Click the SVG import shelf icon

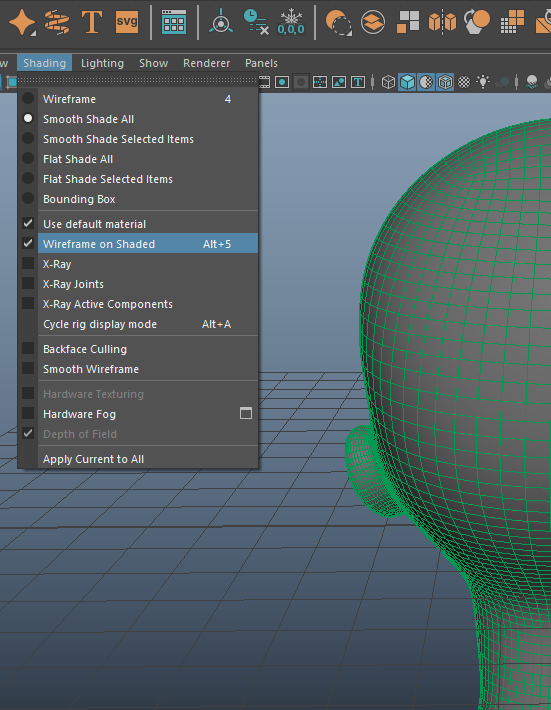[127, 22]
